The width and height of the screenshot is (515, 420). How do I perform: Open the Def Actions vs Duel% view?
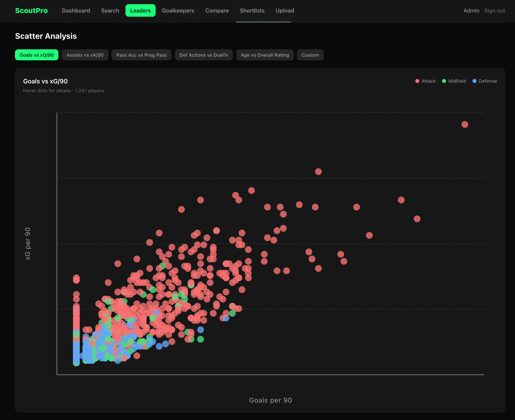(x=204, y=55)
